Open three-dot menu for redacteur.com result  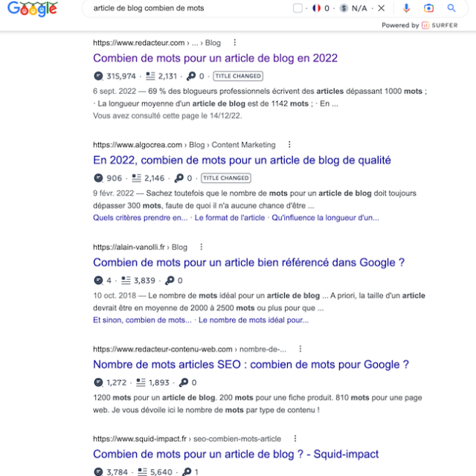(235, 42)
